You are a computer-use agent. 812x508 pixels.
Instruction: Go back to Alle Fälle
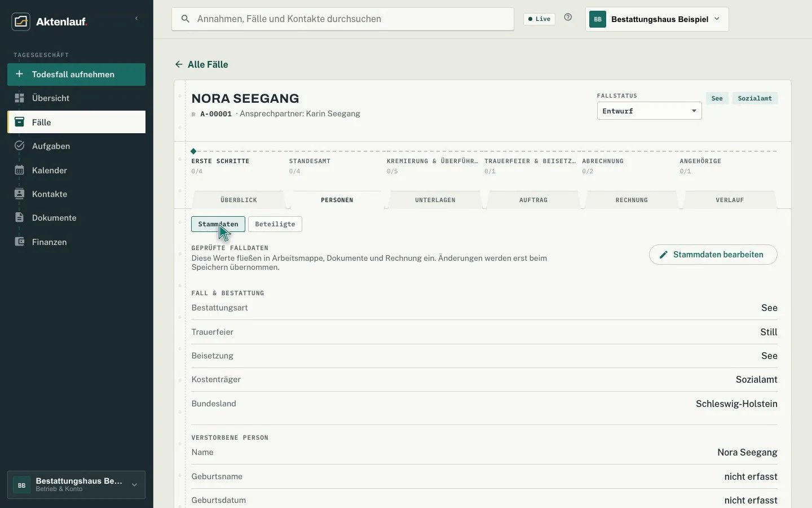pyautogui.click(x=201, y=64)
